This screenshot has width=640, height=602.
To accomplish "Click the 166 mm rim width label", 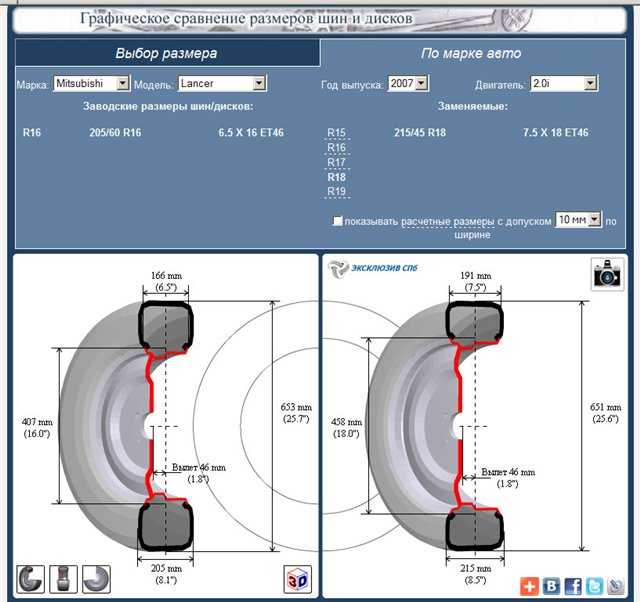I will pyautogui.click(x=167, y=281).
